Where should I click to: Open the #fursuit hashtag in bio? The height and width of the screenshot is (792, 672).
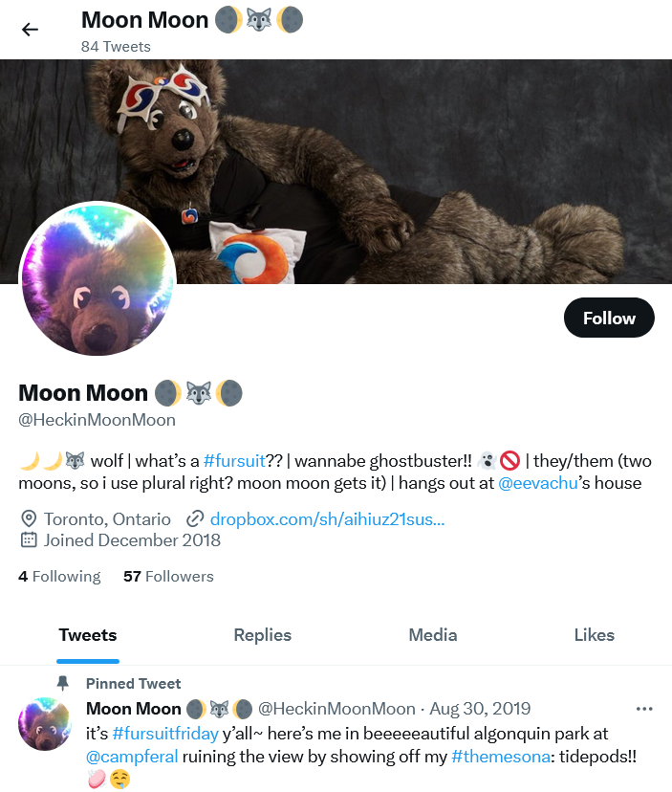click(x=234, y=461)
